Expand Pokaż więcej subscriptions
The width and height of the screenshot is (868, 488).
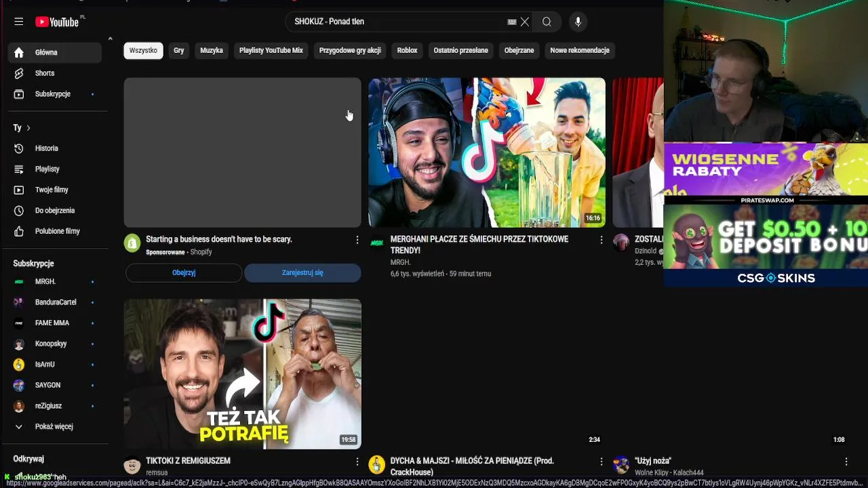pyautogui.click(x=55, y=426)
